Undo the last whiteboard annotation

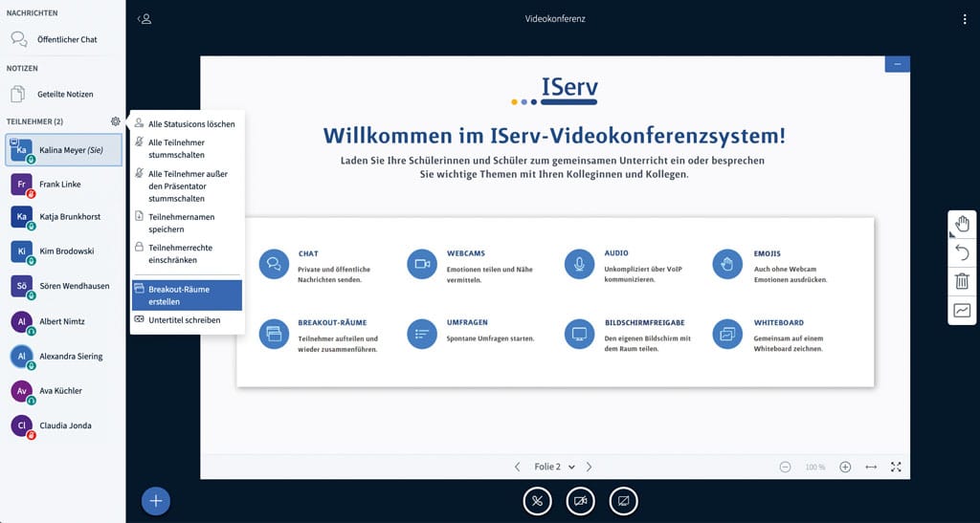[x=962, y=252]
